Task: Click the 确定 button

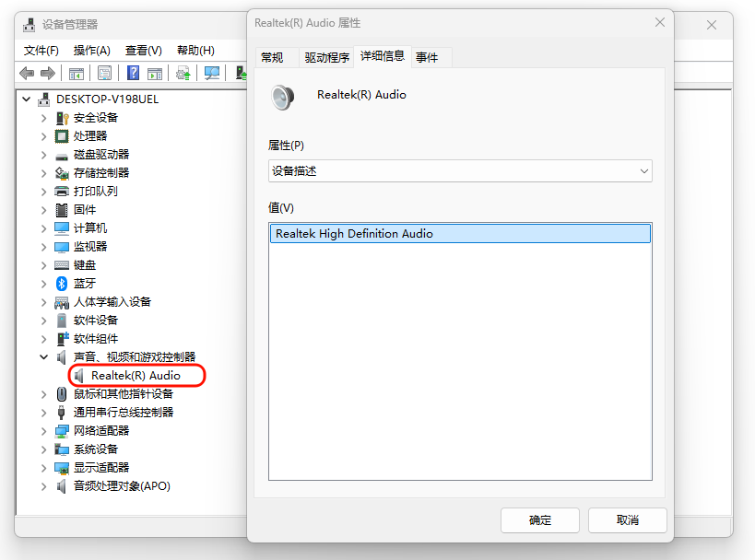Action: click(x=540, y=520)
